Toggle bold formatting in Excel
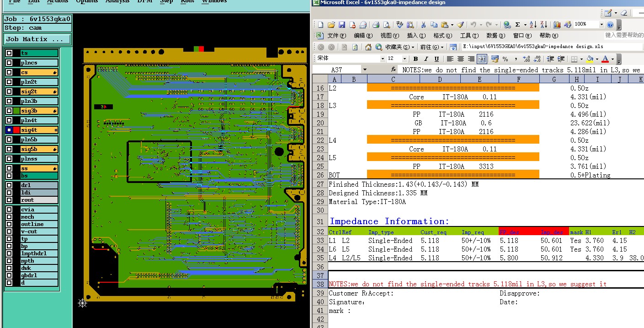 click(x=415, y=59)
